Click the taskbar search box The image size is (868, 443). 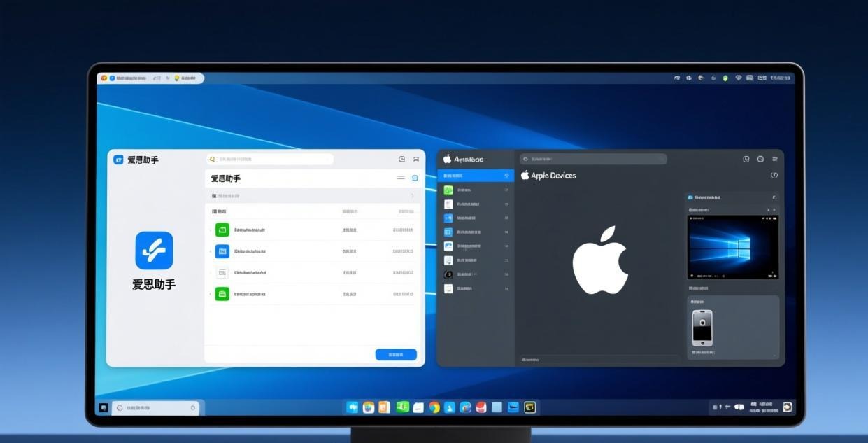pos(156,407)
